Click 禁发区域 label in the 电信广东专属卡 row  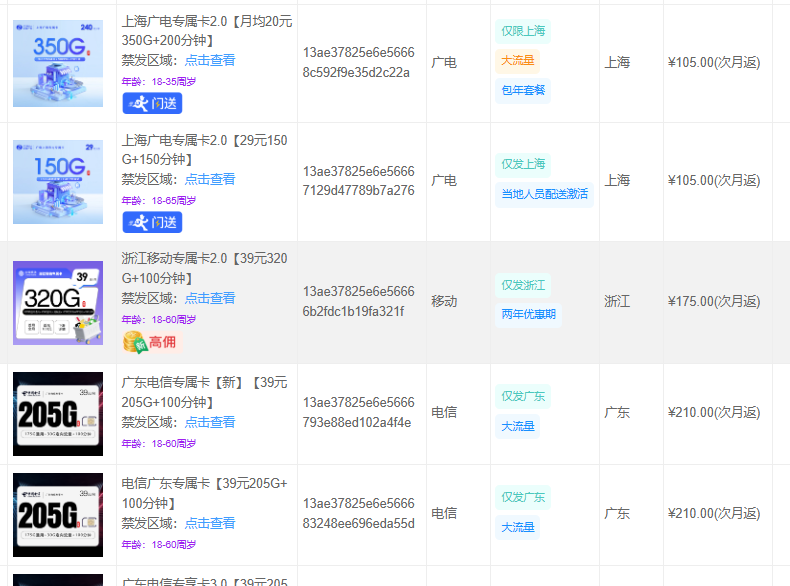[150, 523]
